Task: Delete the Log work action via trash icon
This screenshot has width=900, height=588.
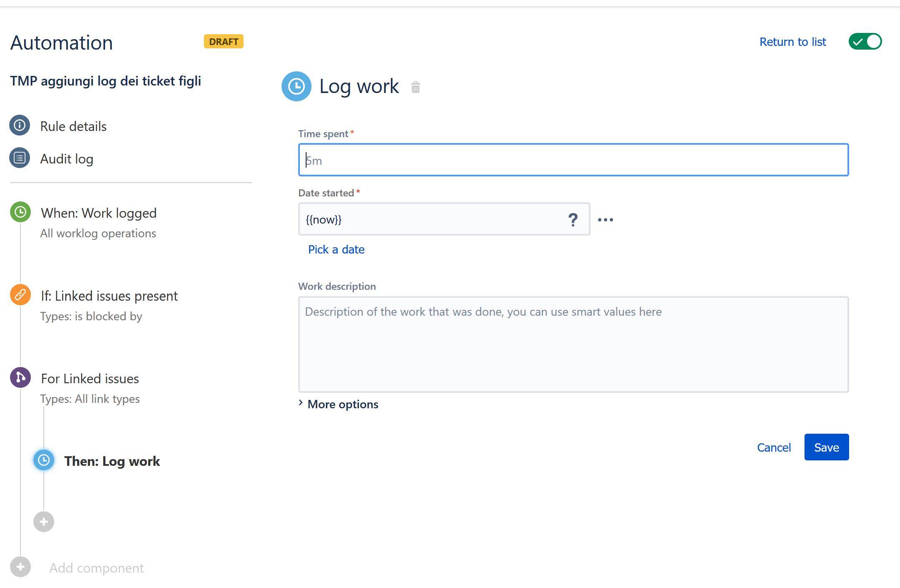Action: tap(415, 87)
